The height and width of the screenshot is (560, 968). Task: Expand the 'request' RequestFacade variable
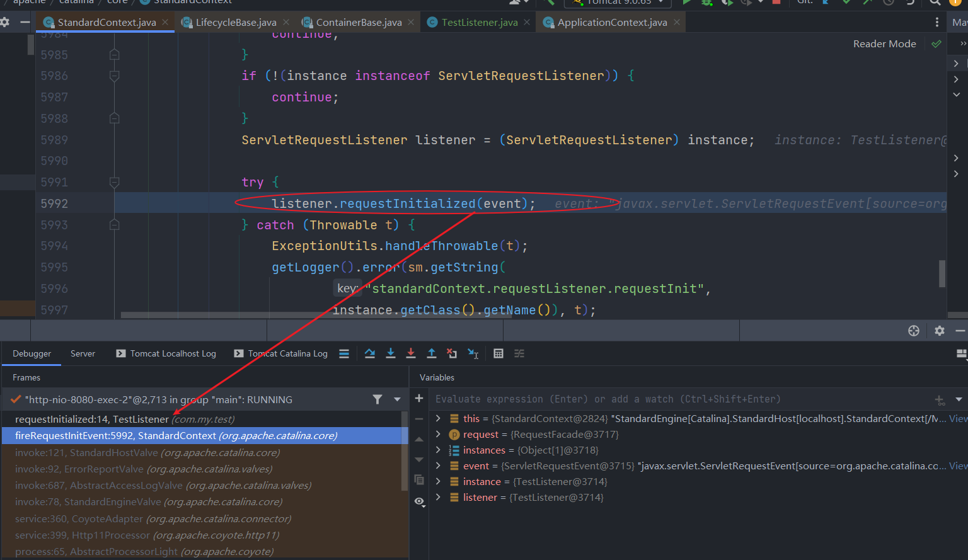tap(438, 434)
